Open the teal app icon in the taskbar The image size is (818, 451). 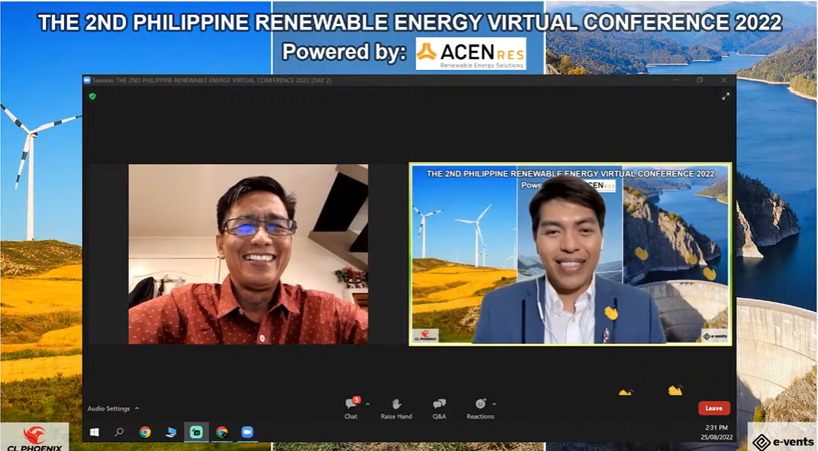point(196,432)
